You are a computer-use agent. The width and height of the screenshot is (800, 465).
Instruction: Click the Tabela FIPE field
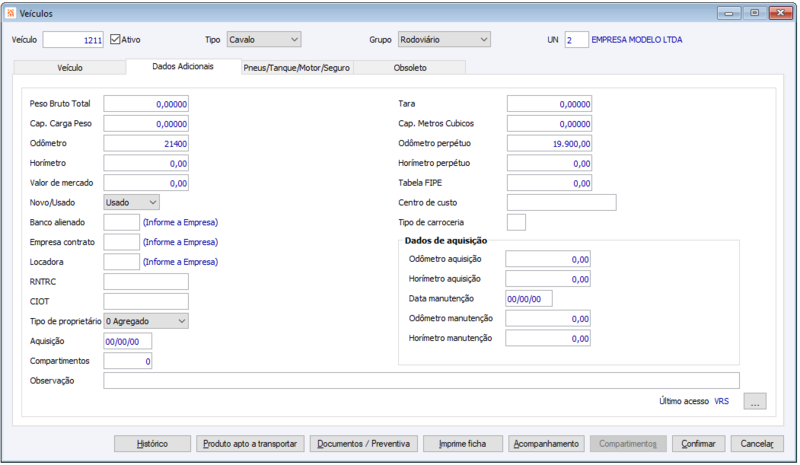(x=549, y=183)
